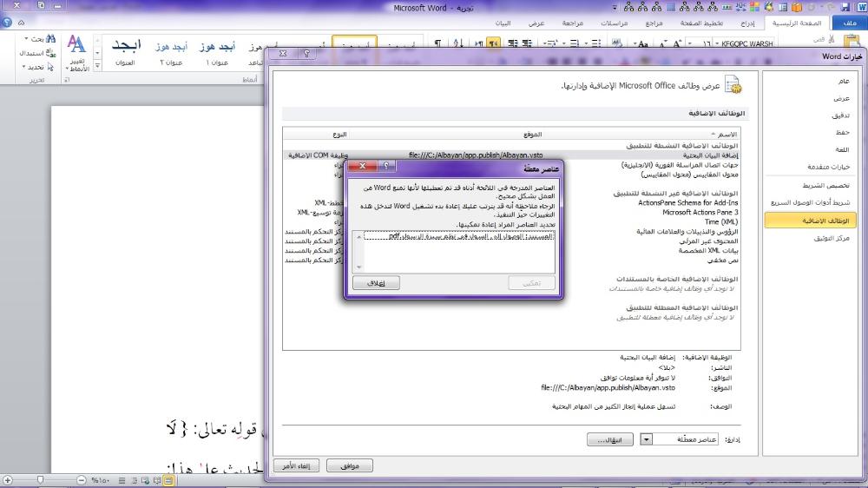Select إضافة البيان البحثية add-in row
868x488 pixels.
pyautogui.click(x=511, y=155)
